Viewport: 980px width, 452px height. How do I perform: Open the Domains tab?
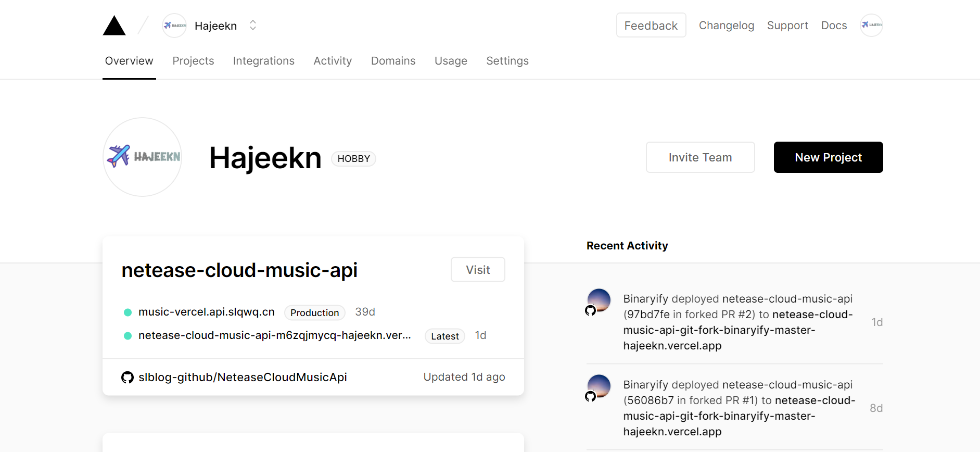pos(393,61)
